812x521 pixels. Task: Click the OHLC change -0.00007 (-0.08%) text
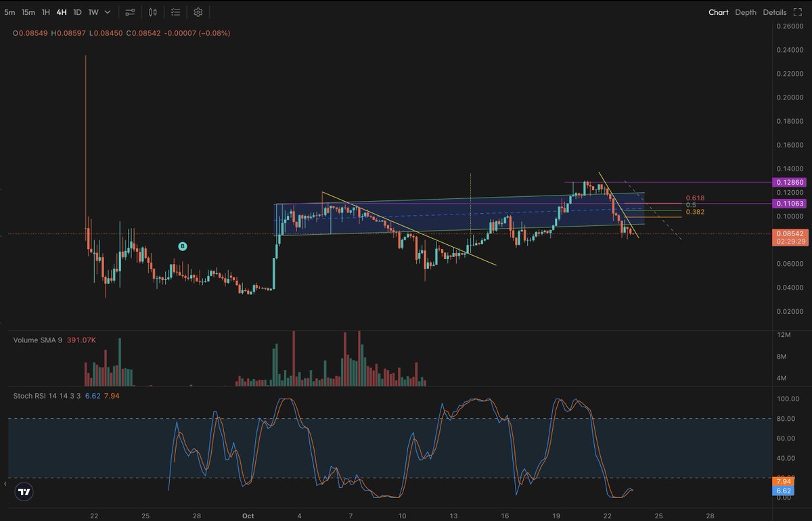[x=198, y=32]
